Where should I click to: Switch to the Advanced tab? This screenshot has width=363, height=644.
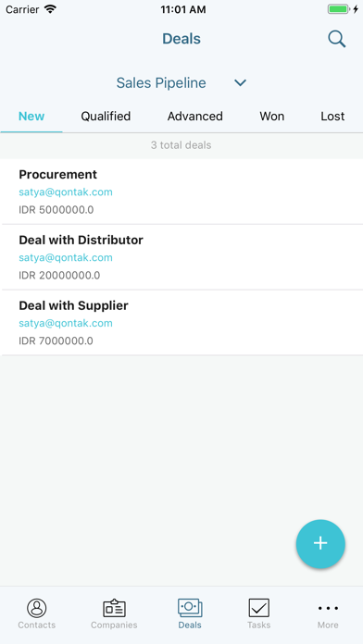[x=194, y=117]
